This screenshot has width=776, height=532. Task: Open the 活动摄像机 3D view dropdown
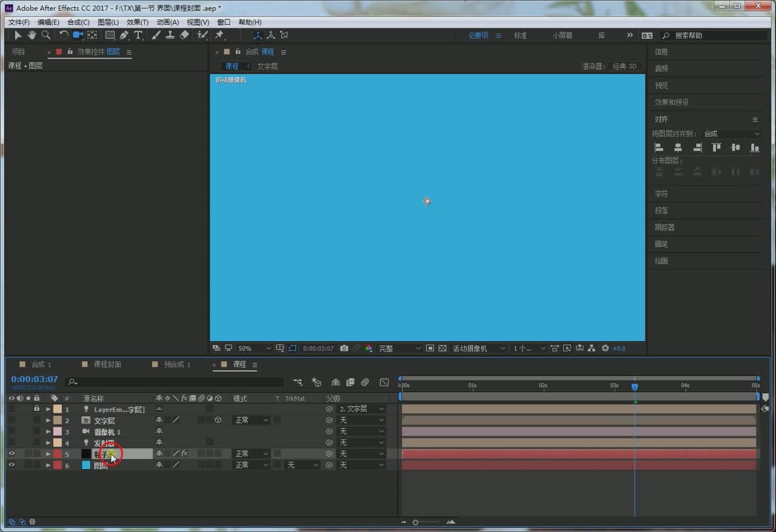click(x=478, y=348)
